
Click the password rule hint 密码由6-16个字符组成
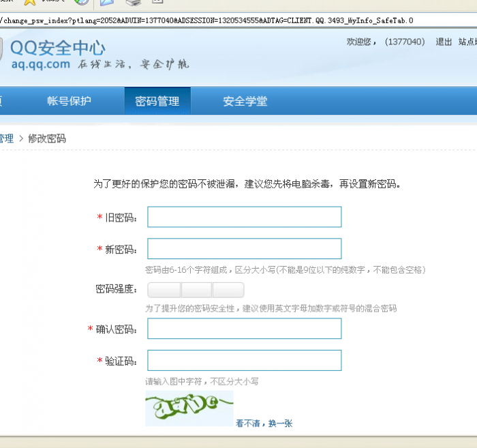[x=187, y=270]
